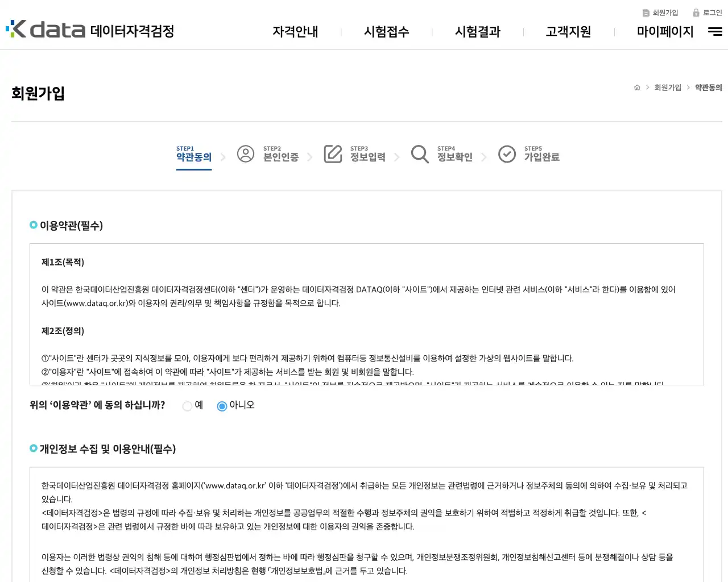Click the home icon in the breadcrumb
This screenshot has height=582, width=728.
click(x=637, y=87)
